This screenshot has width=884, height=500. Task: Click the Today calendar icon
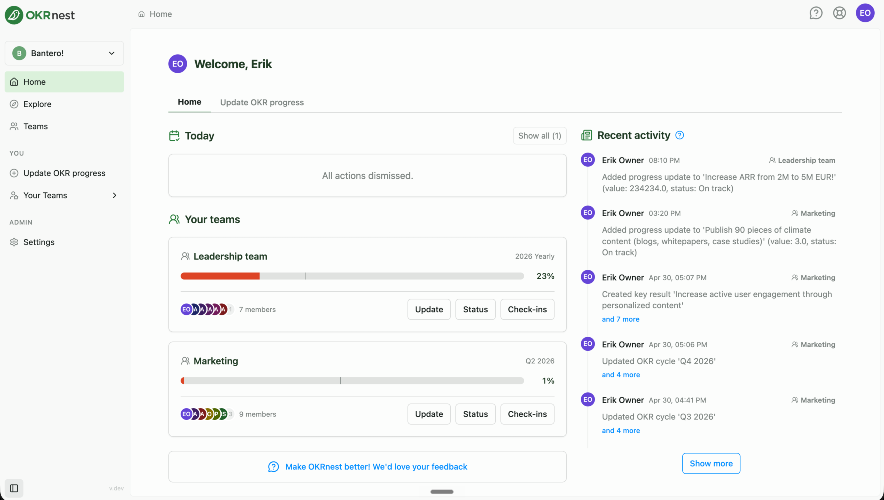click(174, 136)
